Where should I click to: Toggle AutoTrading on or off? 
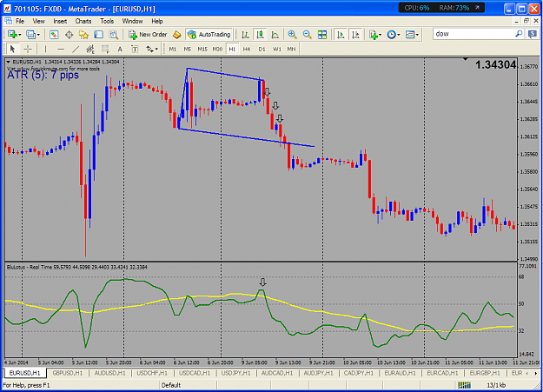click(x=209, y=34)
